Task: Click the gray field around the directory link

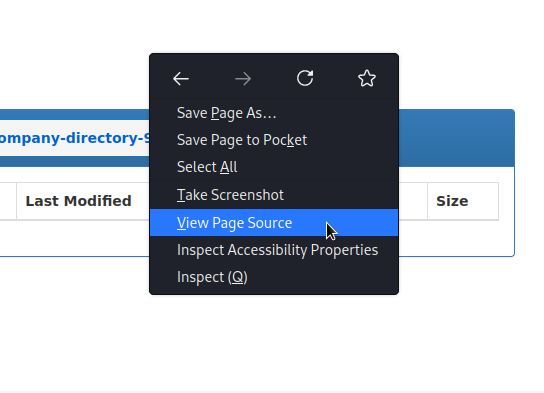Action: click(75, 138)
